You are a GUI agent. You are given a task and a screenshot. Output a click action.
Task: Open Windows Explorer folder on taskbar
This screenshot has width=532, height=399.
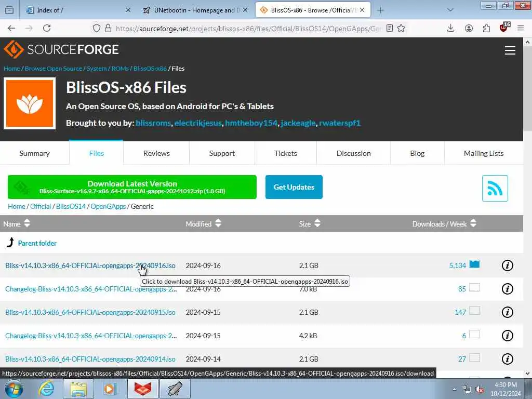[x=78, y=389]
